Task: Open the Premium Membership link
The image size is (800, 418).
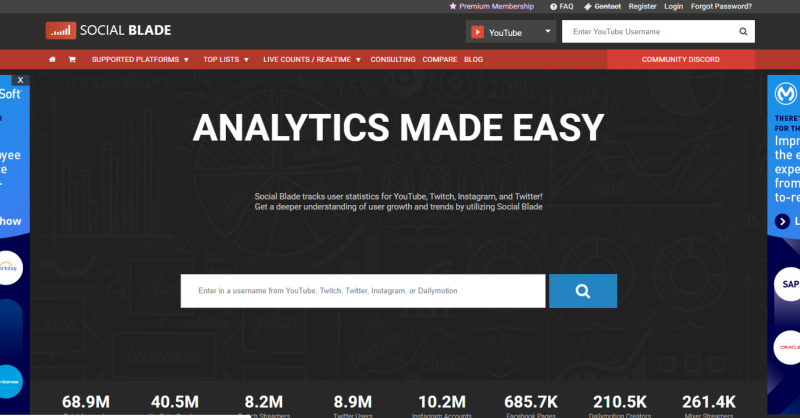Action: pos(496,7)
